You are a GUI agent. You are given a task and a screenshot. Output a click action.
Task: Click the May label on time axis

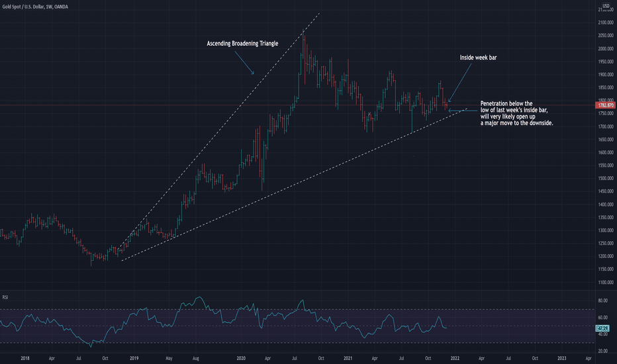[169, 359]
